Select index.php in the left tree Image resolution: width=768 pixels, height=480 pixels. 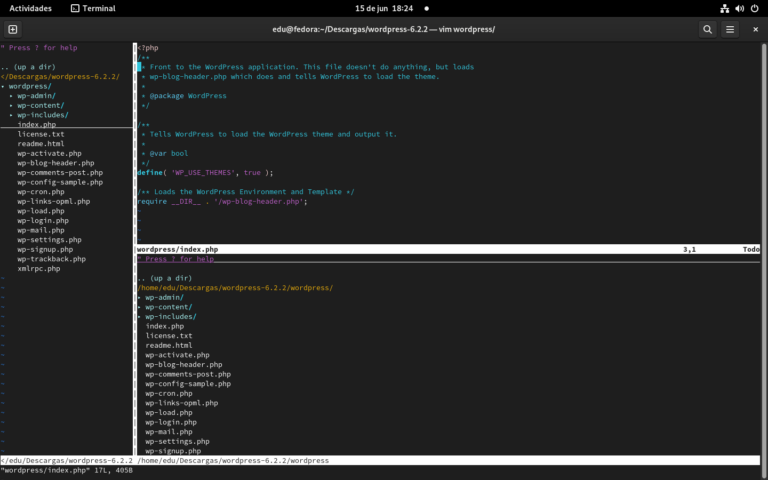click(37, 124)
